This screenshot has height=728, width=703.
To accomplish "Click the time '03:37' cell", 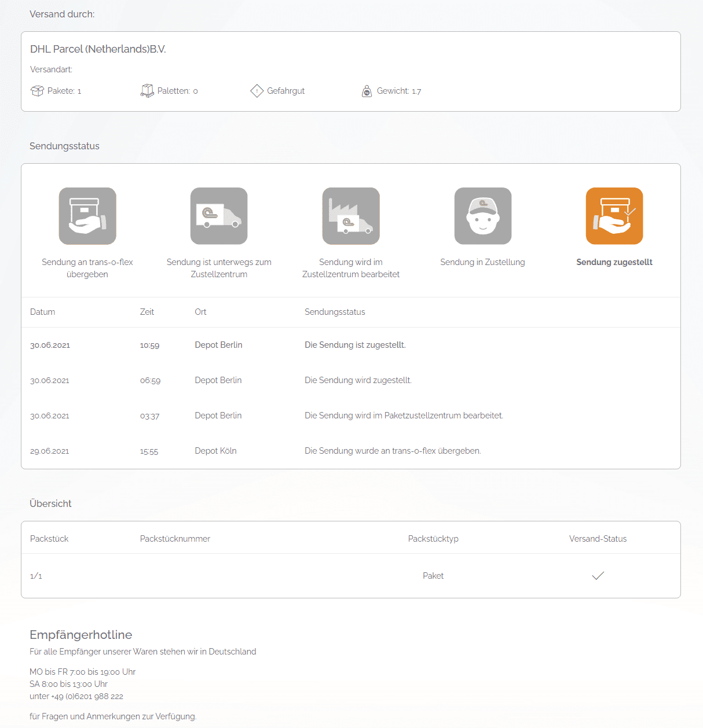I will 149,416.
